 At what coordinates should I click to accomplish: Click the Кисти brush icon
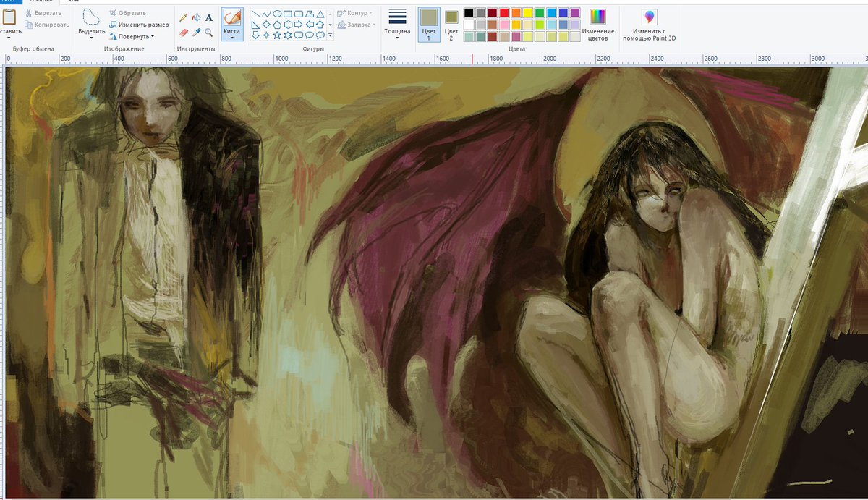coord(232,17)
